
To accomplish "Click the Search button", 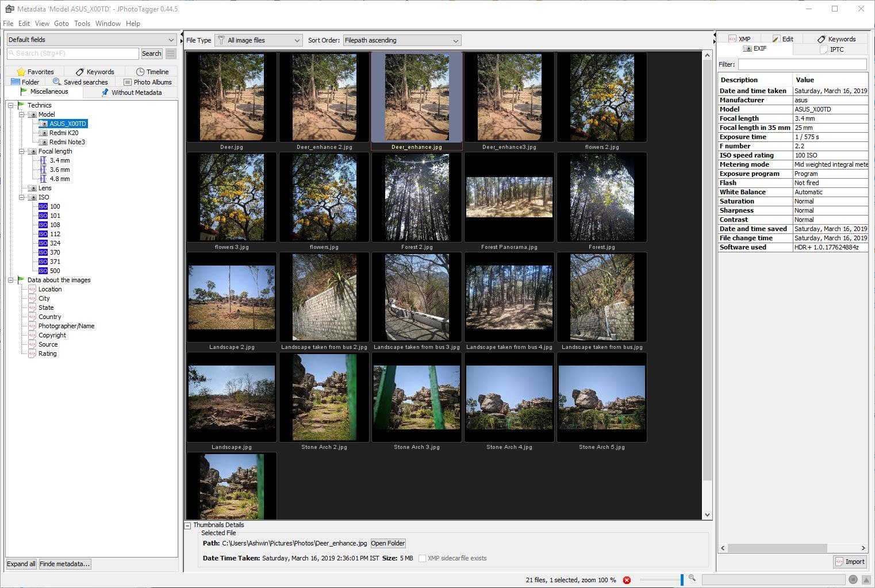I will coord(152,53).
